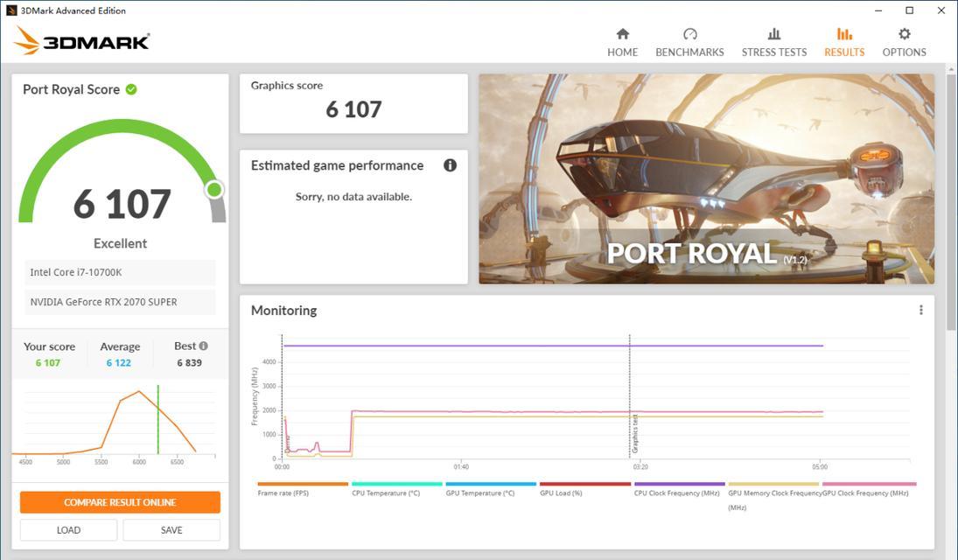The height and width of the screenshot is (560, 958).
Task: Click the Results orange bars icon
Action: click(x=844, y=33)
